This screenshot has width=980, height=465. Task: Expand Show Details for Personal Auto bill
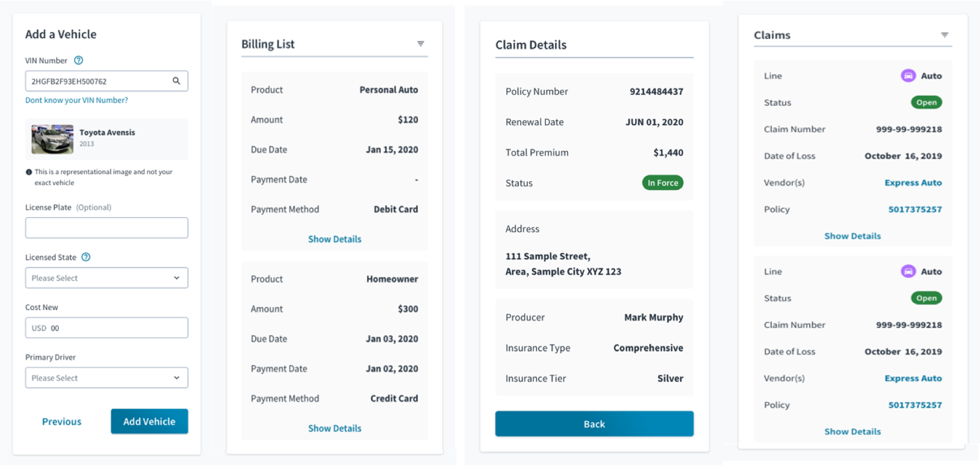(x=335, y=239)
